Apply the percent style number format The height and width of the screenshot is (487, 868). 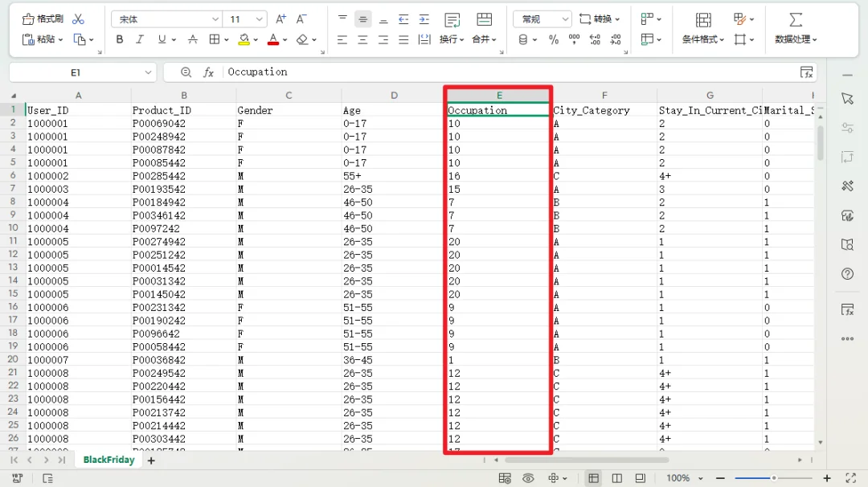(x=554, y=39)
